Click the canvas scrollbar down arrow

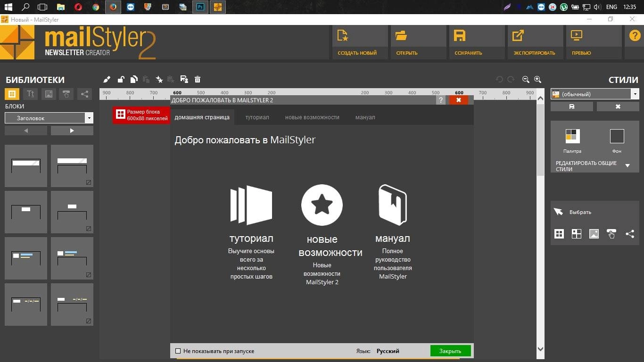pyautogui.click(x=541, y=349)
